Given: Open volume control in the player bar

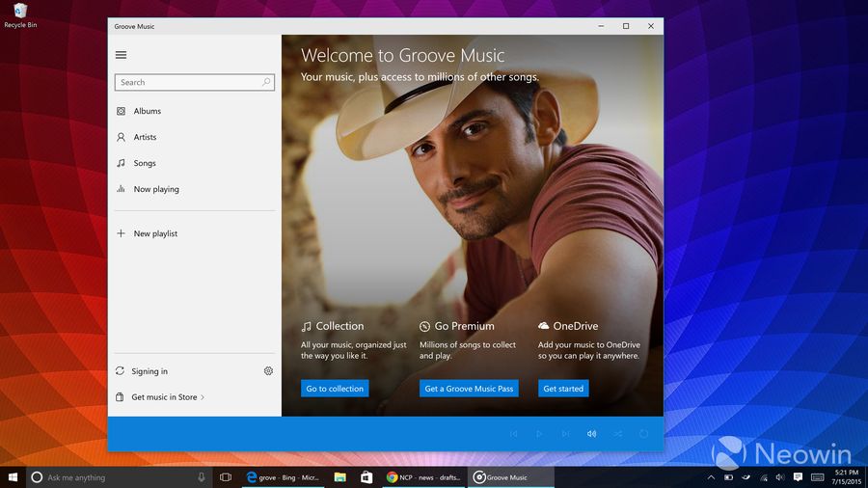Looking at the screenshot, I should (x=592, y=434).
